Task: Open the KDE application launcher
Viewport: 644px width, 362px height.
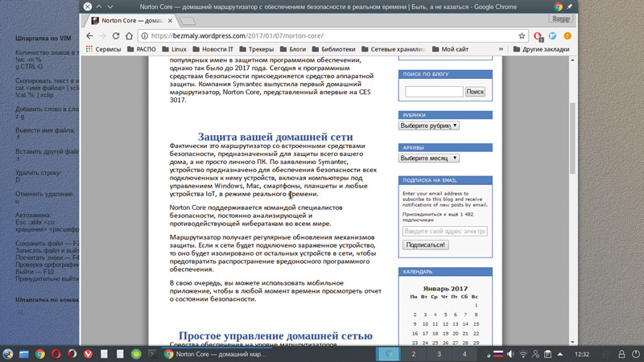Action: pos(8,354)
